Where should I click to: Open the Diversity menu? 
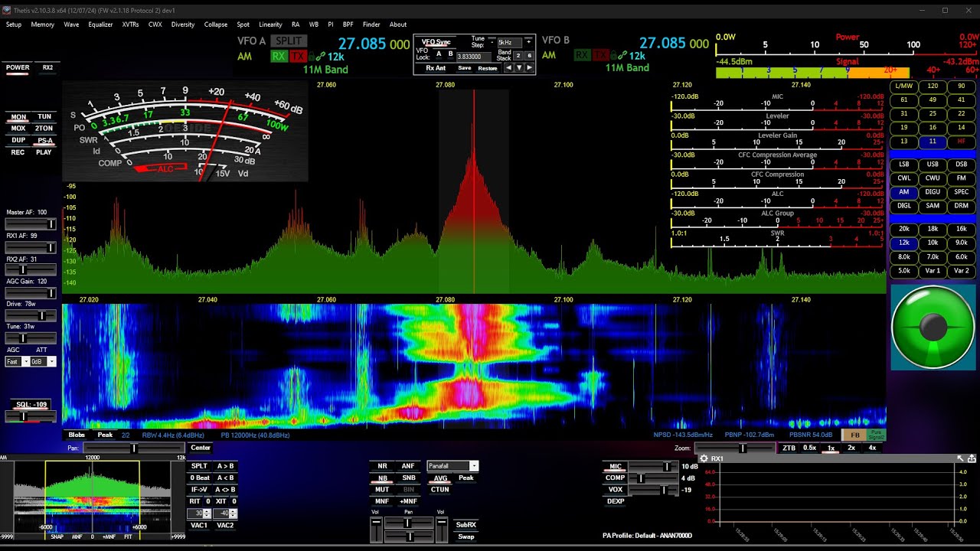(183, 24)
